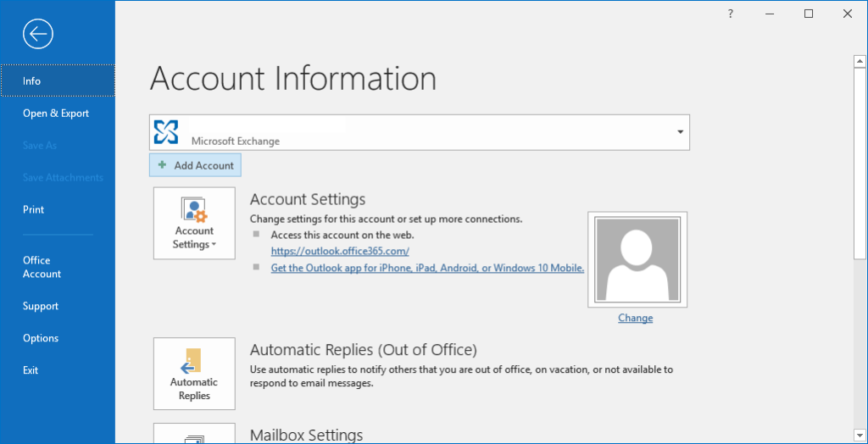Open Office Account page

click(x=58, y=267)
